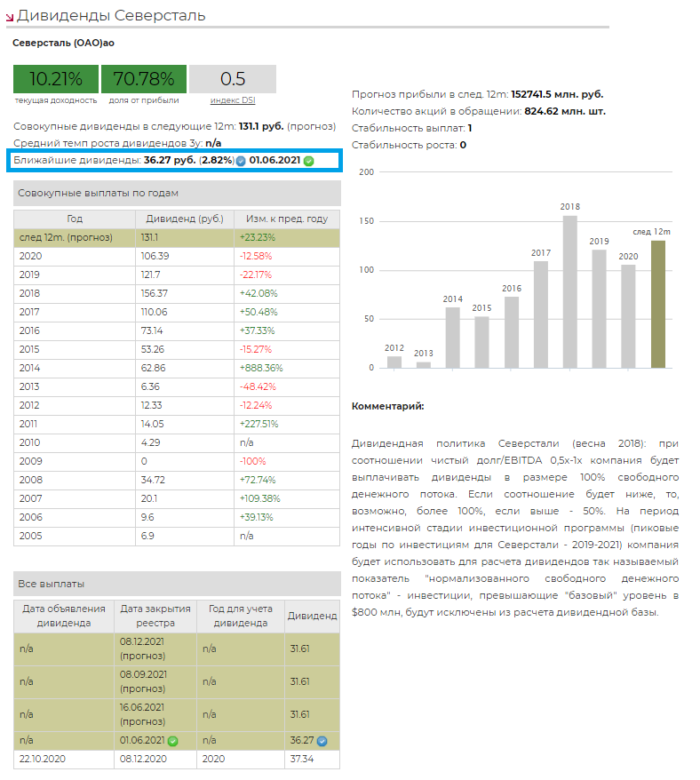Click the 37.34 dividend value
The image size is (700, 780).
click(x=301, y=760)
